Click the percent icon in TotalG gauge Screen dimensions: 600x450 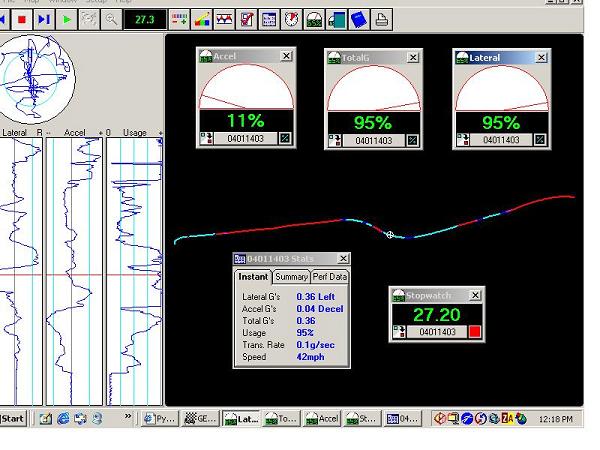(x=412, y=140)
